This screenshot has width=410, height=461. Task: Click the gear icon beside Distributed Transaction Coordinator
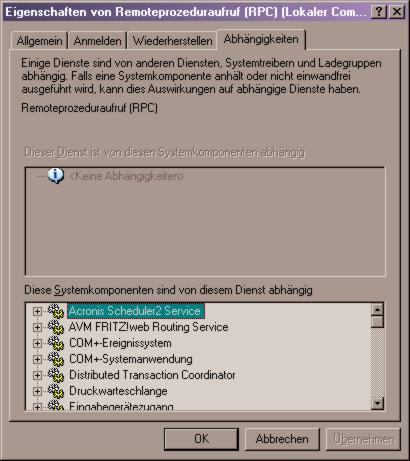[56, 375]
